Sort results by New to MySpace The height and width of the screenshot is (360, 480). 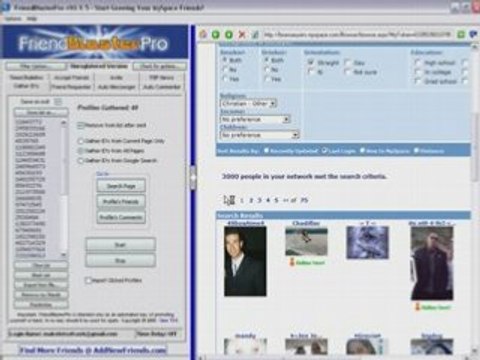362,151
